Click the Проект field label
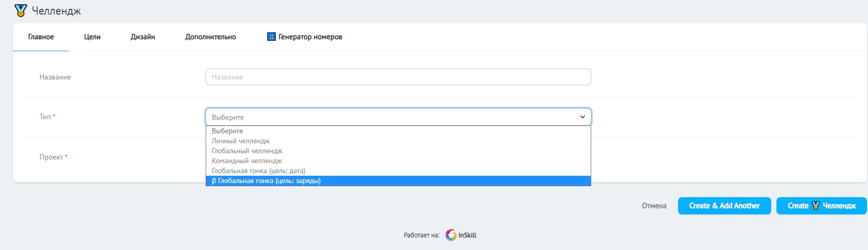Image resolution: width=868 pixels, height=250 pixels. click(x=51, y=157)
